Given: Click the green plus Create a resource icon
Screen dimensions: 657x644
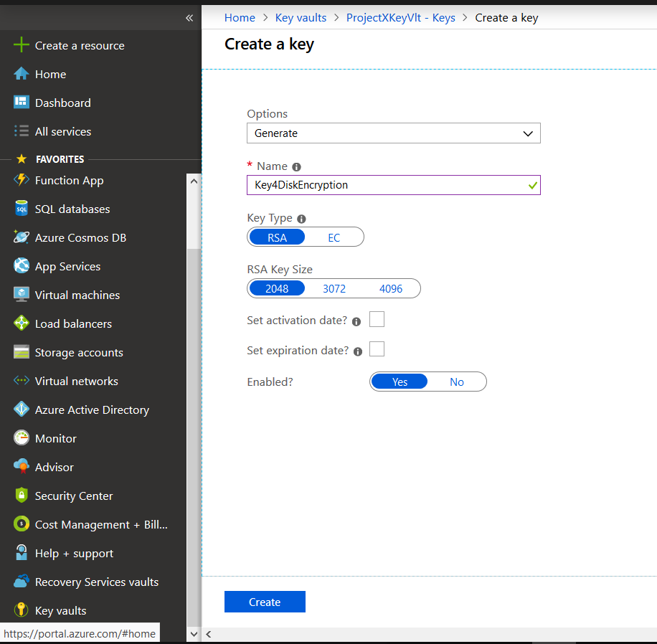Looking at the screenshot, I should (x=22, y=45).
